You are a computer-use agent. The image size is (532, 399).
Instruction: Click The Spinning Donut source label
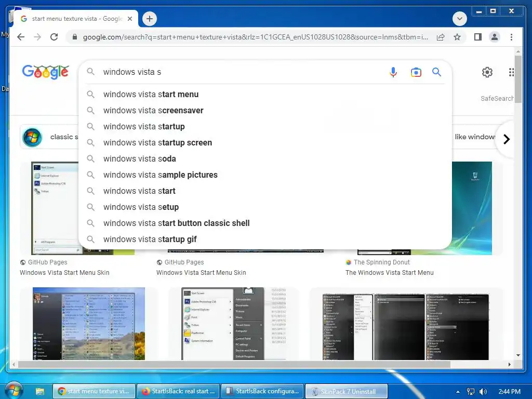[381, 262]
